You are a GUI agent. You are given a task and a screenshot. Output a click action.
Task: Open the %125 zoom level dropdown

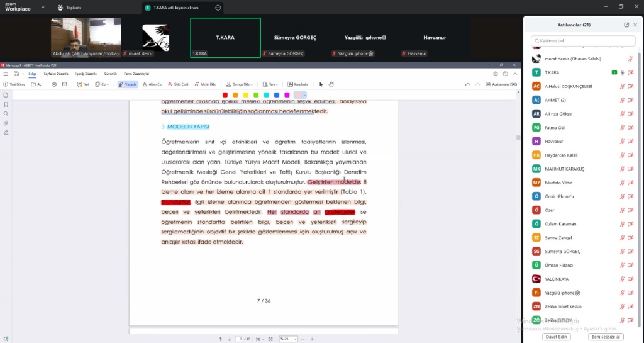coord(288,339)
